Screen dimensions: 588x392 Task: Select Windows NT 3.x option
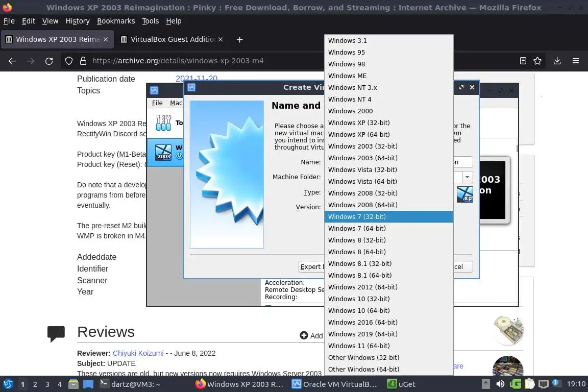point(388,87)
